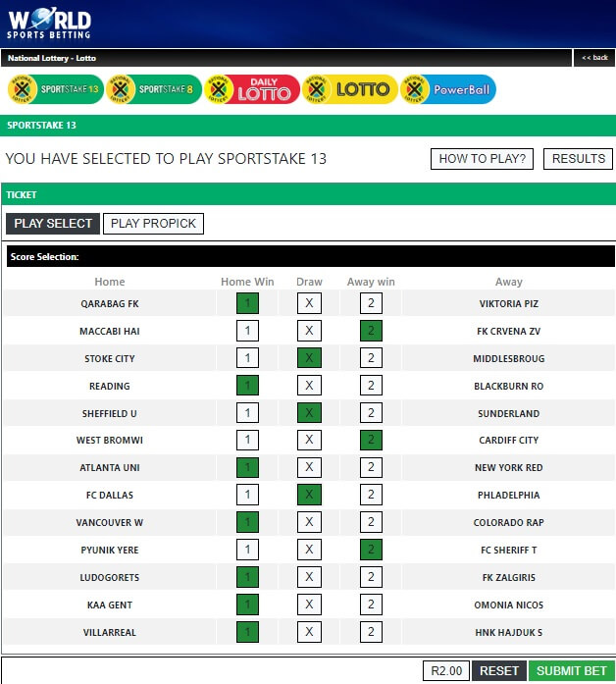Select Home Win for West Bromwich
This screenshot has height=684, width=616.
tap(248, 441)
